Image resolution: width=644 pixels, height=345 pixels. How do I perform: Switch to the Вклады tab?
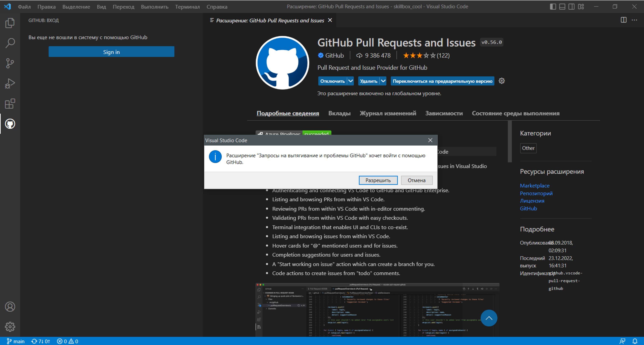(x=339, y=113)
